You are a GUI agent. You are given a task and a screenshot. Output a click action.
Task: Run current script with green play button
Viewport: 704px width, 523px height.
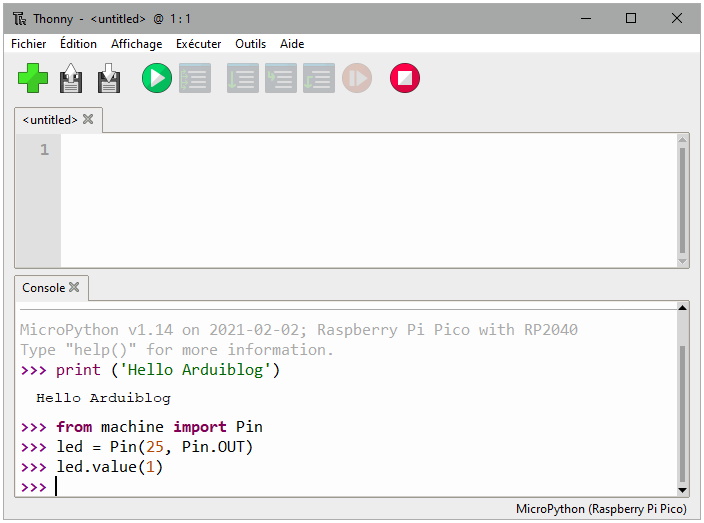tap(156, 78)
